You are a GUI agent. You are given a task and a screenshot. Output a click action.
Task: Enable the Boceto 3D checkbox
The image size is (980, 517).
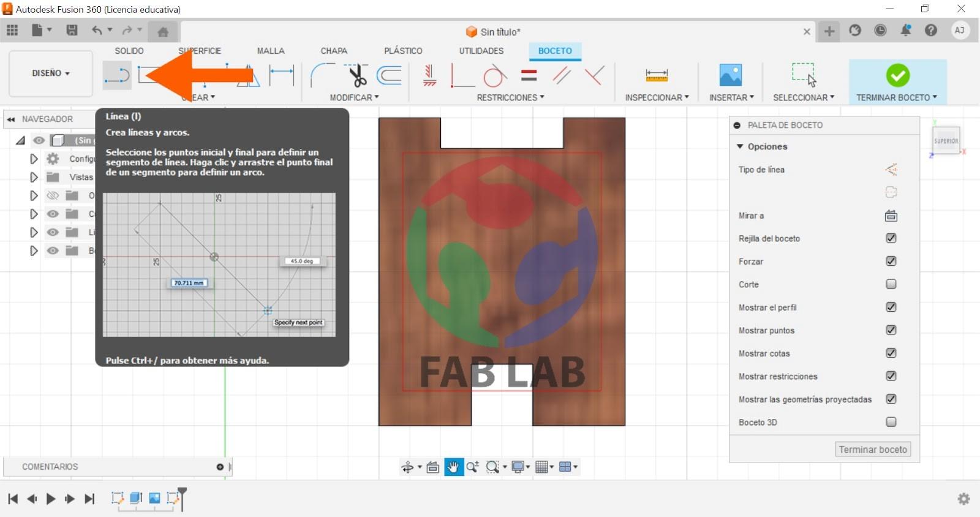coord(891,422)
